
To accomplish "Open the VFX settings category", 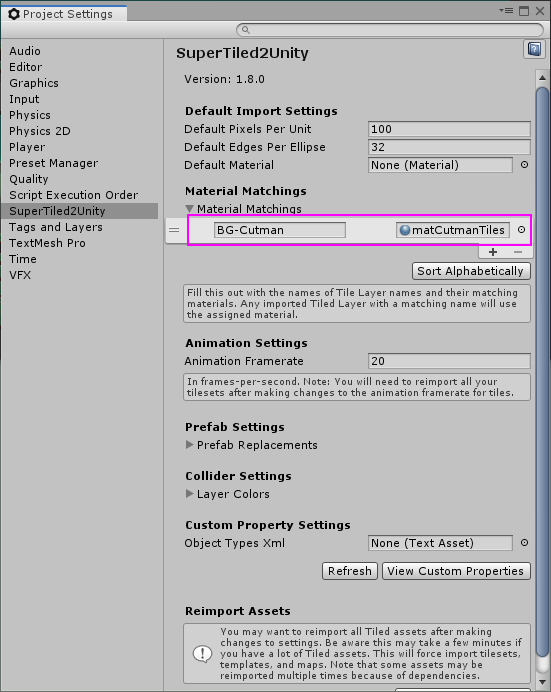I will 20,275.
